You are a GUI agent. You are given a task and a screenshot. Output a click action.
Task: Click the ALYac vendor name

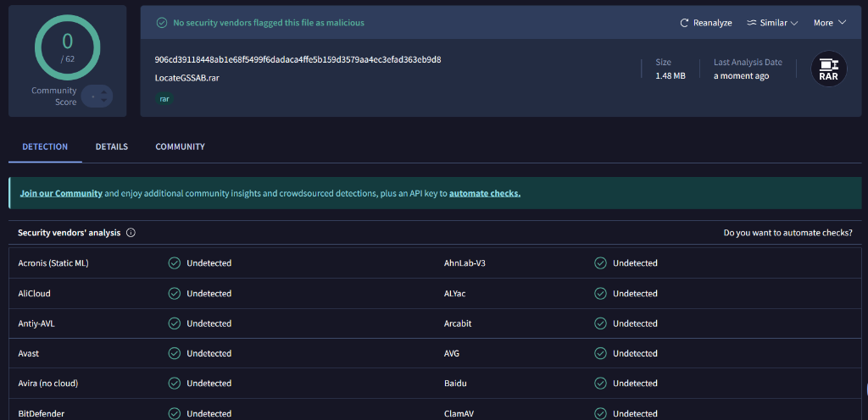point(454,294)
